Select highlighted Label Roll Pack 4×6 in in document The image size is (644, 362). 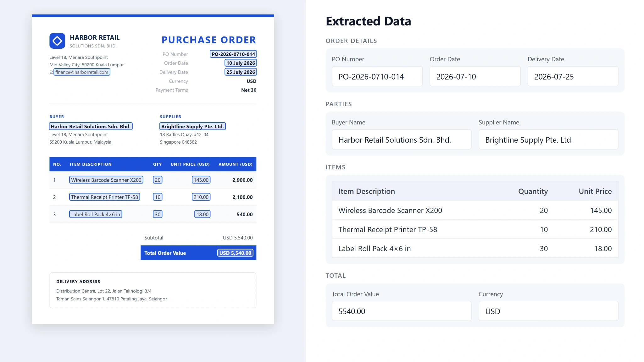point(96,214)
